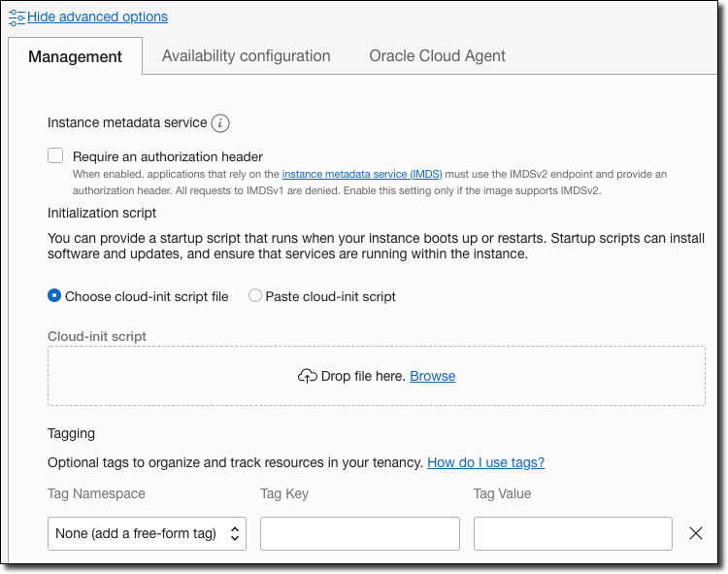Select Paste cloud-init script radio button
Viewport: 728px width, 574px height.
[255, 296]
